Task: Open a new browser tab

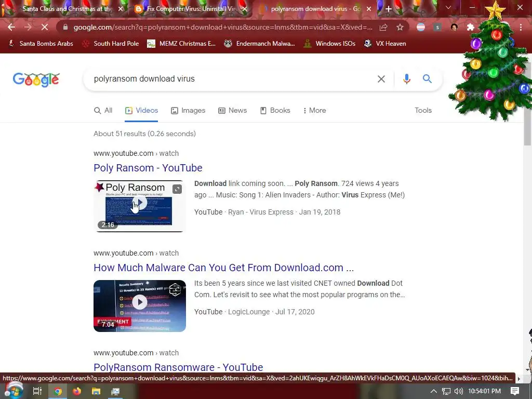Action: (389, 9)
